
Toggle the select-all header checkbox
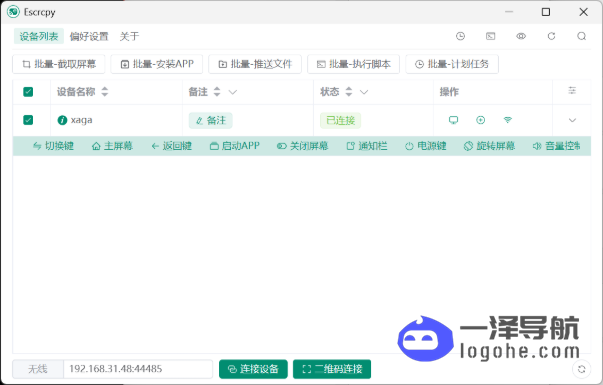click(x=28, y=92)
